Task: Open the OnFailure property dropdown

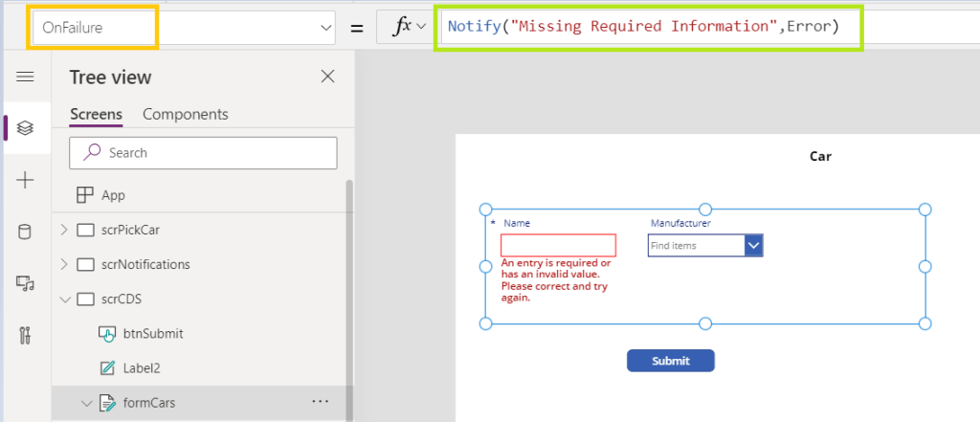Action: tap(323, 28)
